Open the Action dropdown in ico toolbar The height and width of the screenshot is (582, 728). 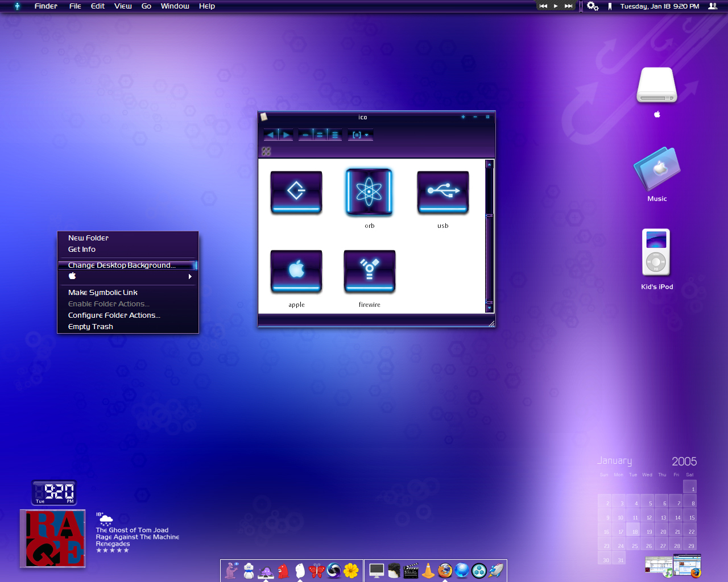point(361,135)
